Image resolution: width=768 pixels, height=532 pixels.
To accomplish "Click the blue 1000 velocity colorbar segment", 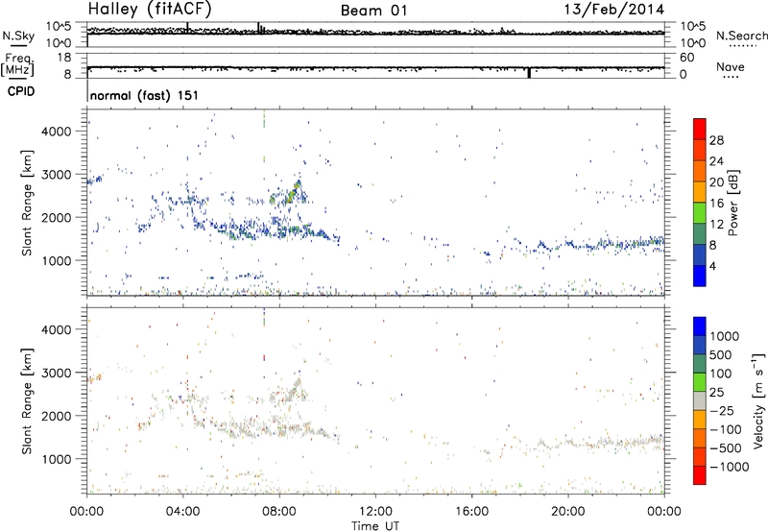I will coord(700,326).
